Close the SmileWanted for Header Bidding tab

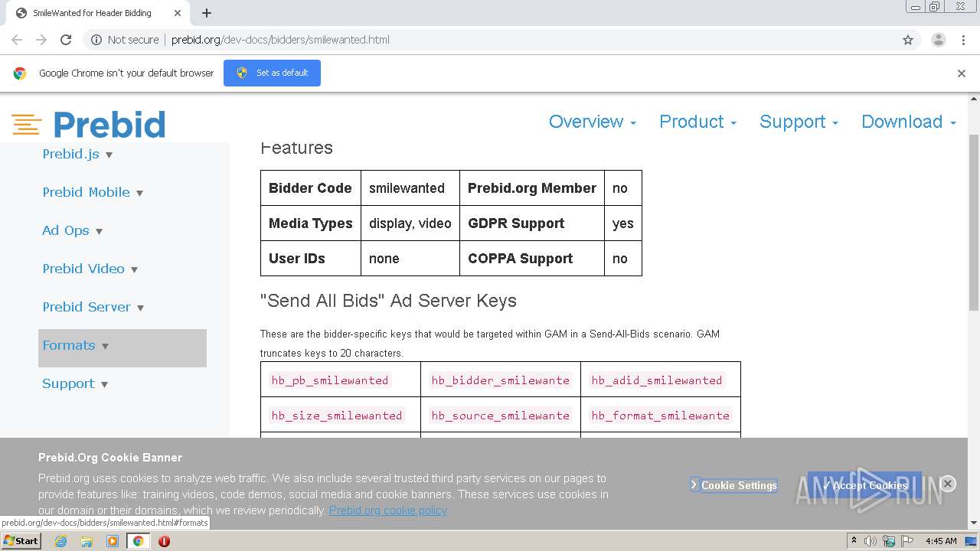(178, 13)
